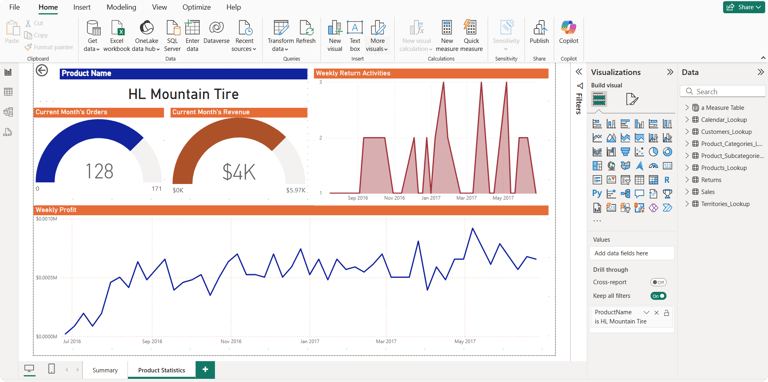Image resolution: width=768 pixels, height=382 pixels.
Task: Collapse the Data pane
Action: pos(760,72)
